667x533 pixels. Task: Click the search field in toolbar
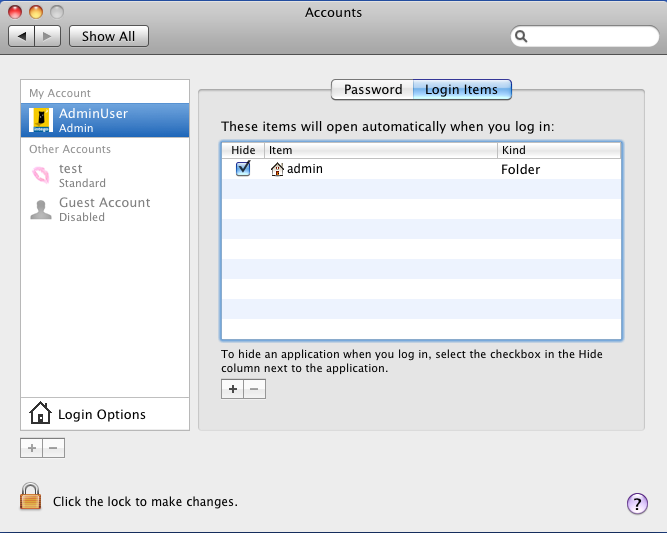click(590, 37)
